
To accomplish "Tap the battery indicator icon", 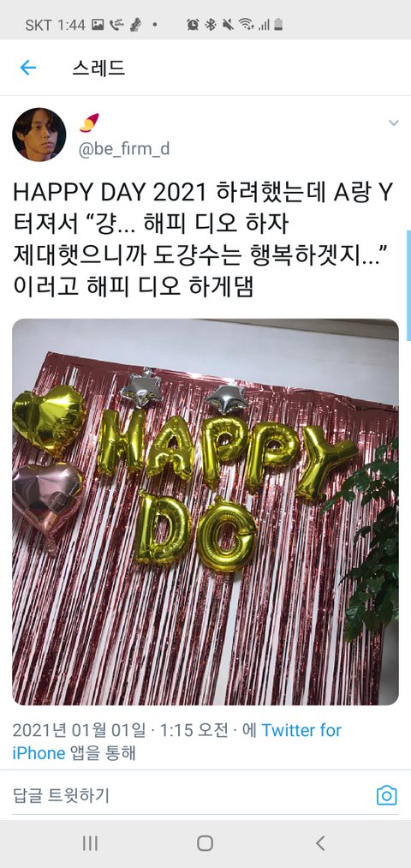I will [278, 24].
